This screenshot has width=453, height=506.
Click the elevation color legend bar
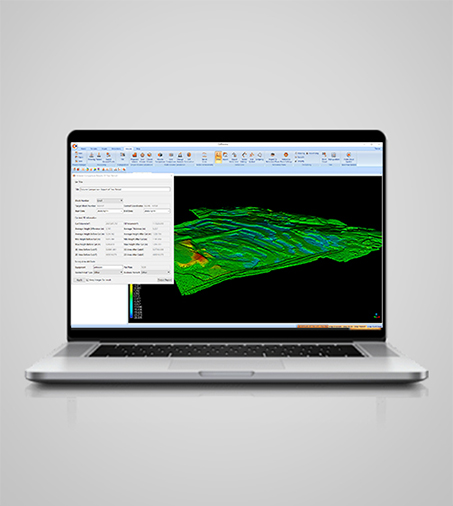click(x=131, y=301)
